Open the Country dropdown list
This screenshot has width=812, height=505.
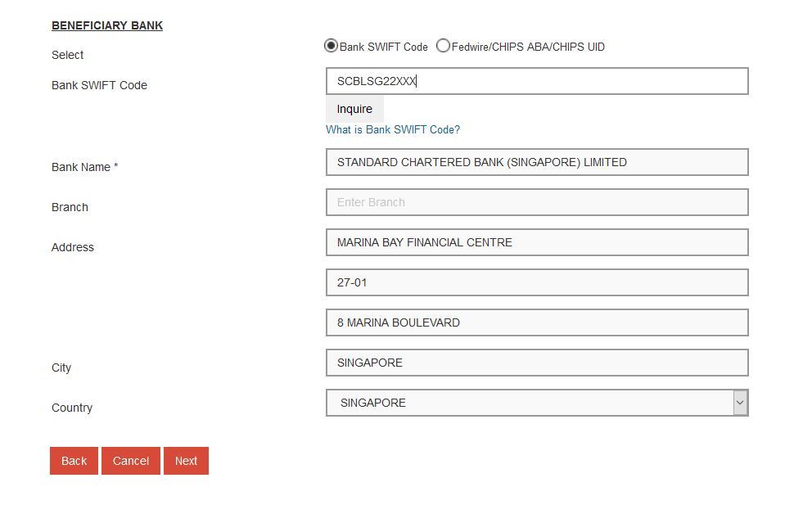click(x=528, y=403)
